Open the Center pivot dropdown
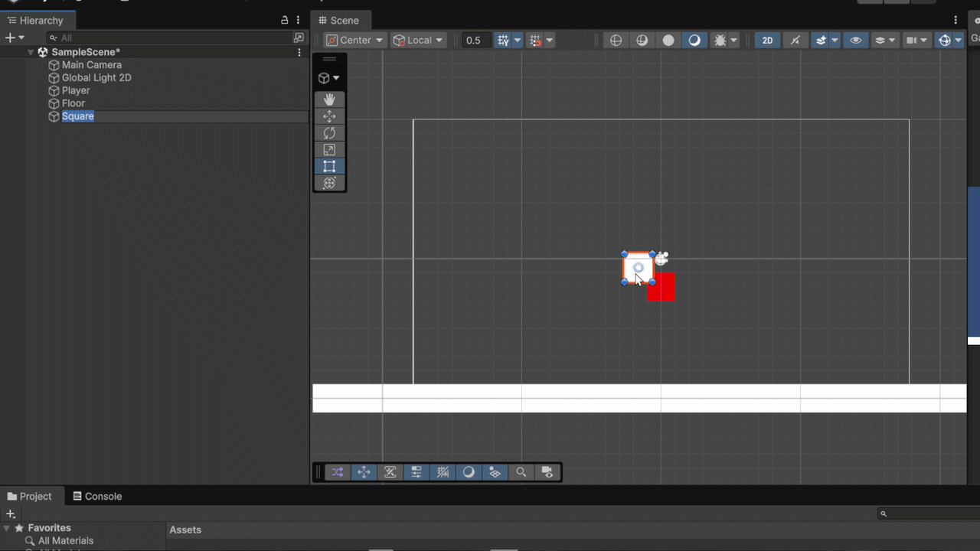 (x=354, y=40)
